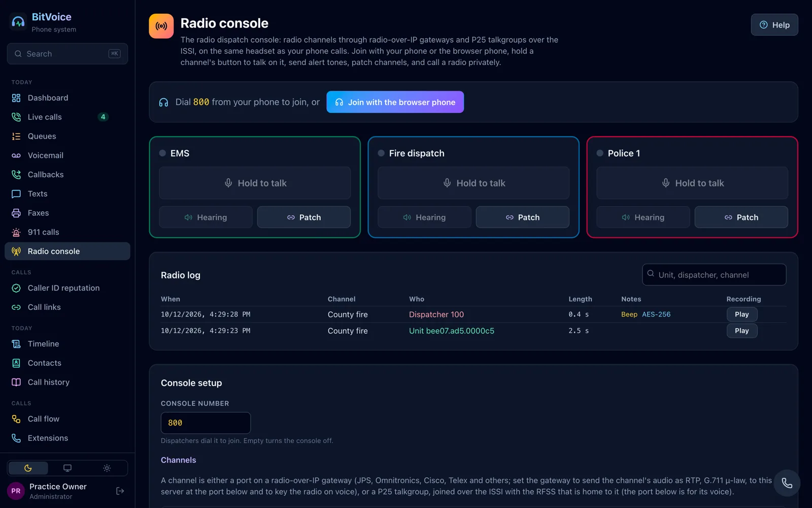The image size is (812, 508).
Task: Click the Texts chat bubble icon
Action: 16,194
